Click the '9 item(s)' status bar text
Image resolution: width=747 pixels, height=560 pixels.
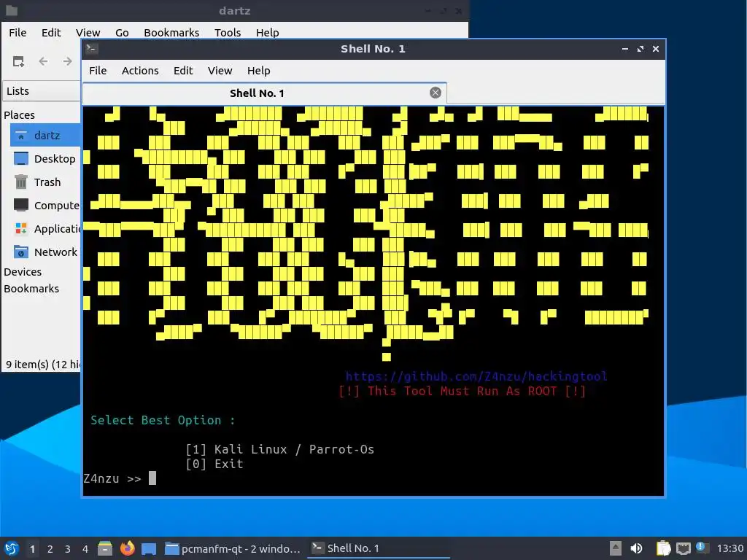(43, 365)
